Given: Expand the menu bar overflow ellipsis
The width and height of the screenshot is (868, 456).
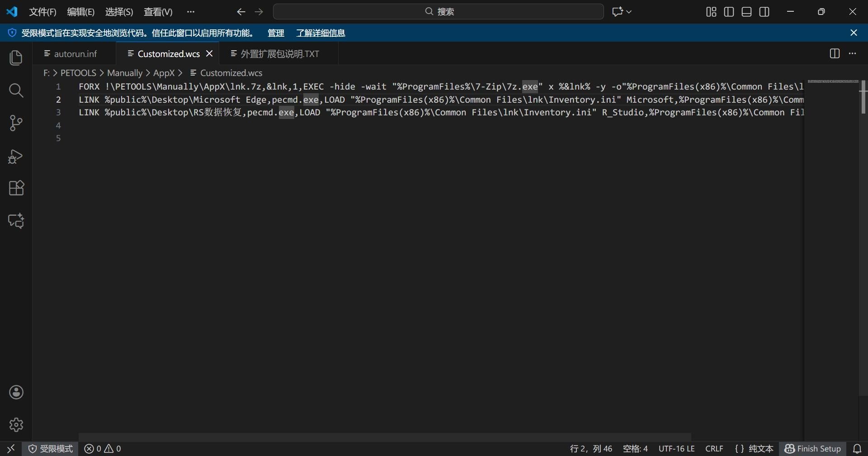Looking at the screenshot, I should click(191, 12).
